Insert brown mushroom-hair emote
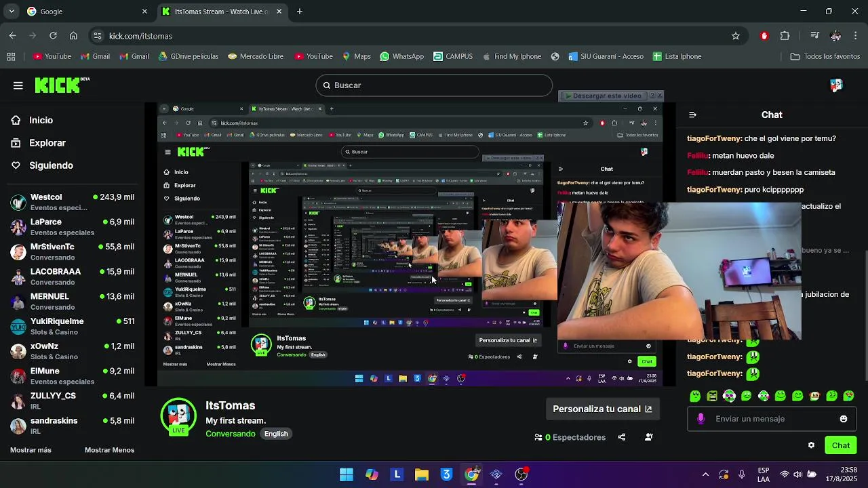The image size is (868, 488). point(814,396)
